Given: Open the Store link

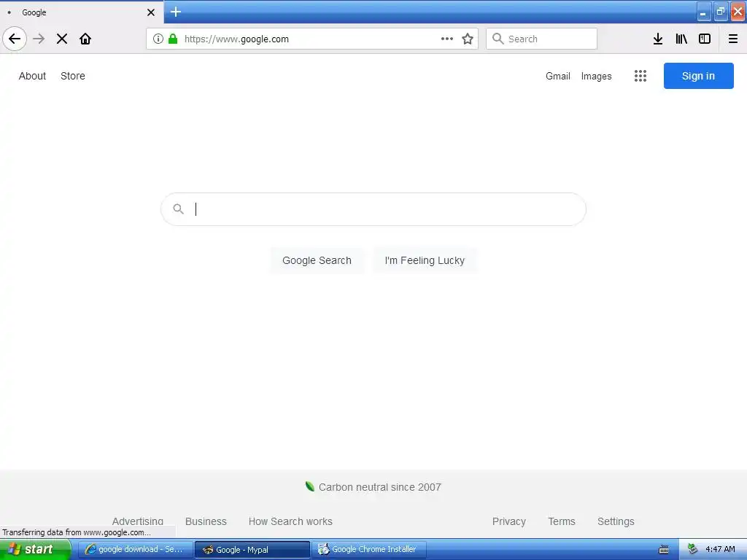Looking at the screenshot, I should click(x=73, y=76).
